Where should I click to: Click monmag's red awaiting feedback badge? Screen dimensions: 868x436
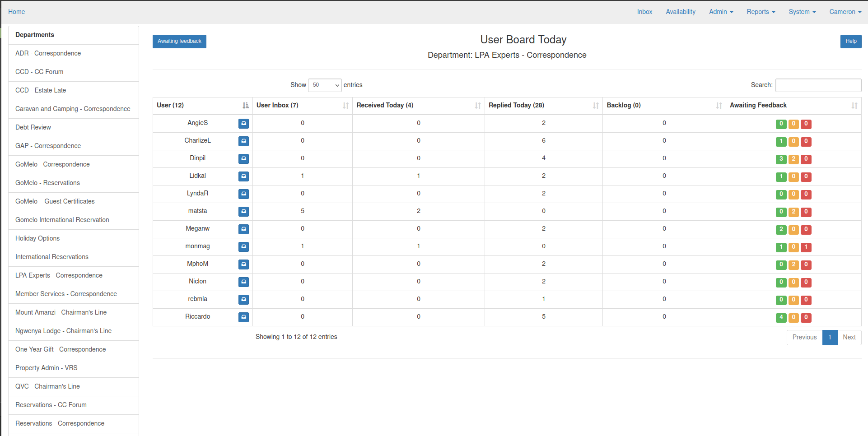(806, 247)
